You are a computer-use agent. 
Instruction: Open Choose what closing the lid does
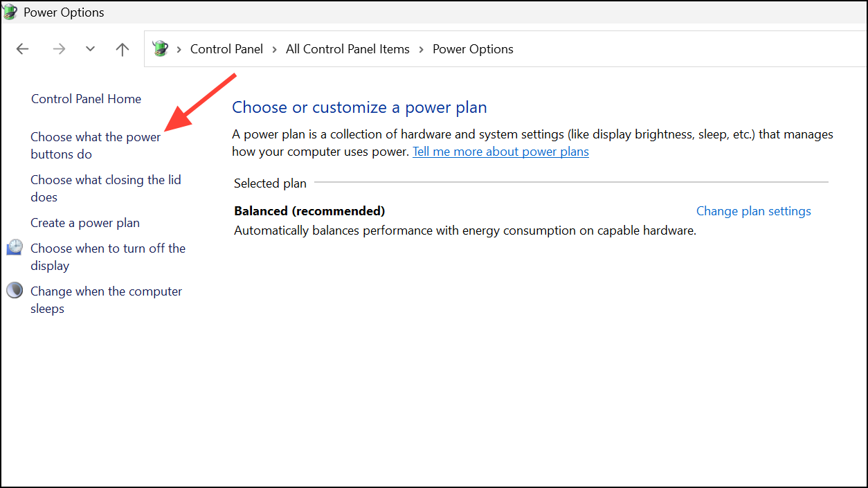pos(106,188)
